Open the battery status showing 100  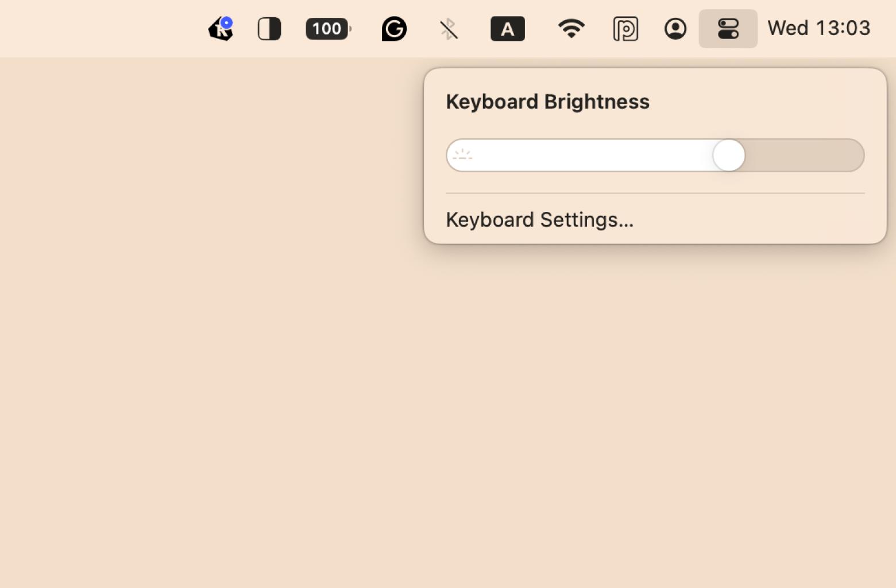point(328,29)
